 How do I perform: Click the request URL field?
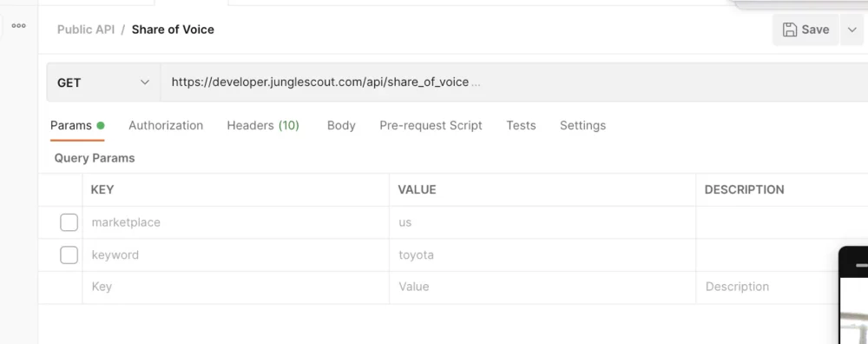pos(514,83)
